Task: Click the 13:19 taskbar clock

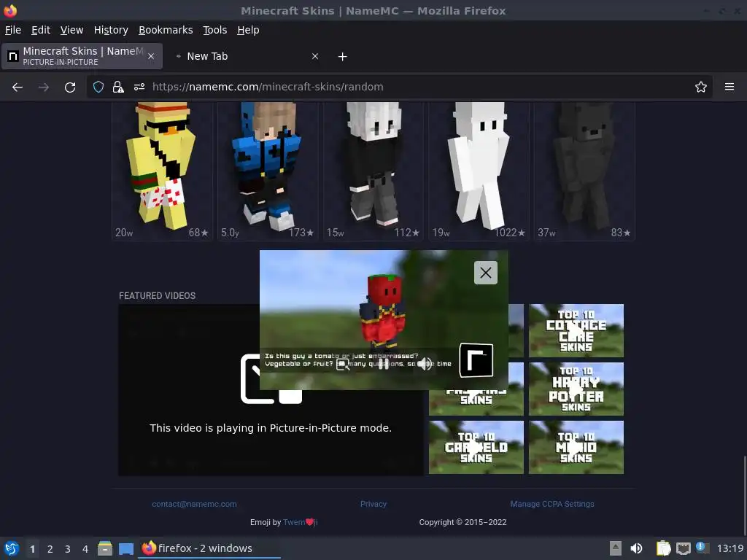Action: (x=729, y=548)
